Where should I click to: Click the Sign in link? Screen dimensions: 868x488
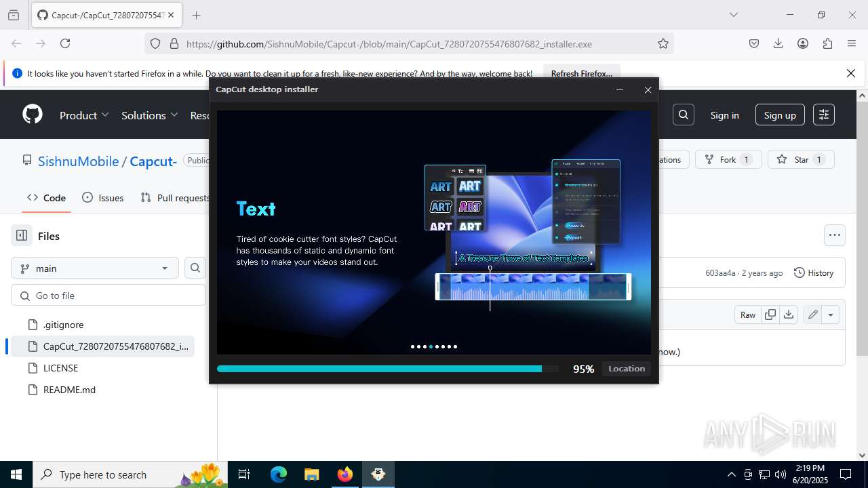tap(724, 115)
